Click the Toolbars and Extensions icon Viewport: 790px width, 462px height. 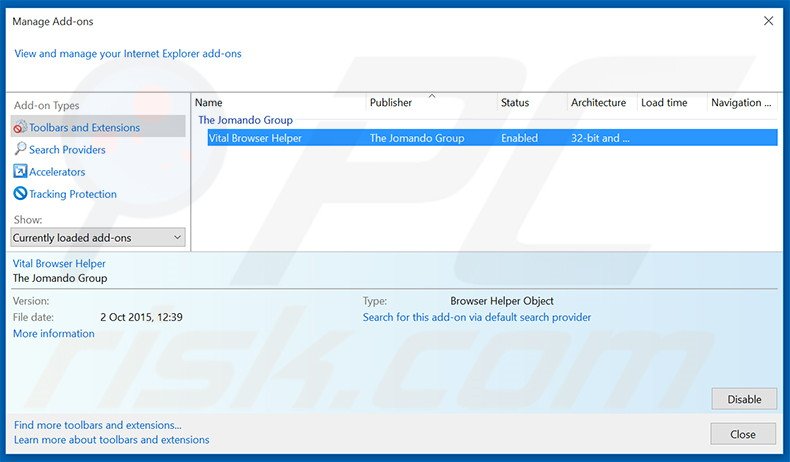tap(20, 127)
